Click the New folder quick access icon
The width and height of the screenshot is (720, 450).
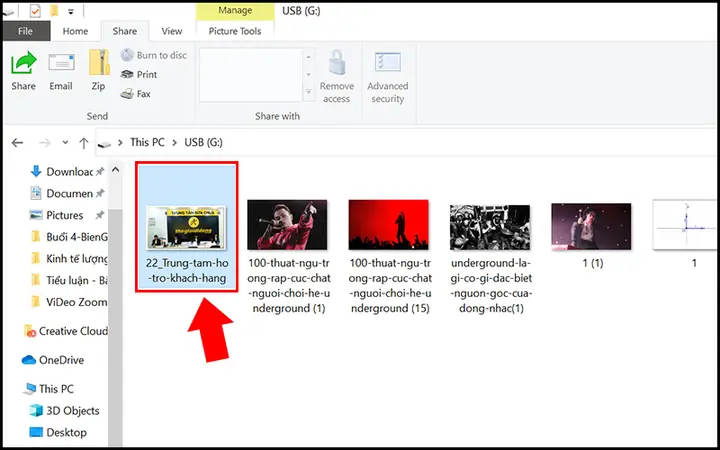click(54, 11)
